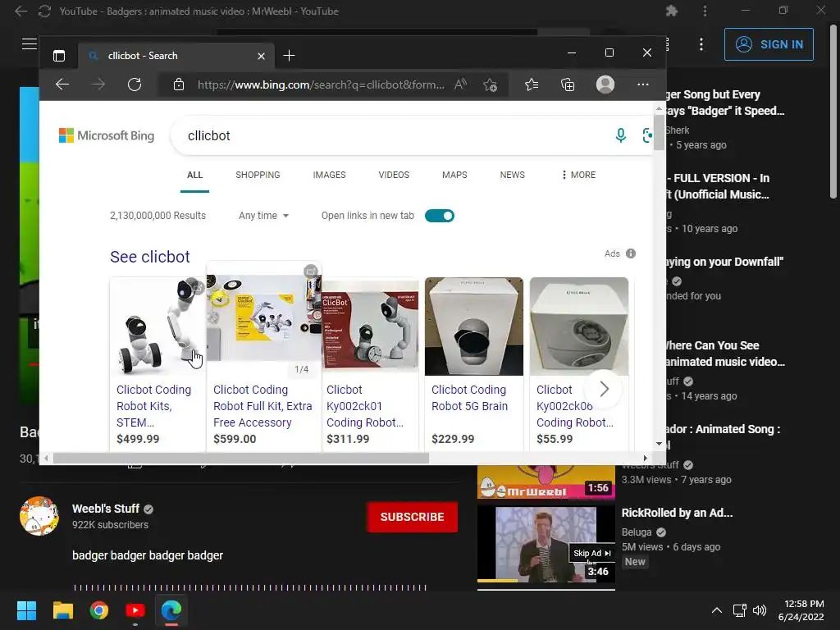This screenshot has width=840, height=630.
Task: Open Clicbot Coding Robot Full Kit $599.00
Action: tap(262, 406)
